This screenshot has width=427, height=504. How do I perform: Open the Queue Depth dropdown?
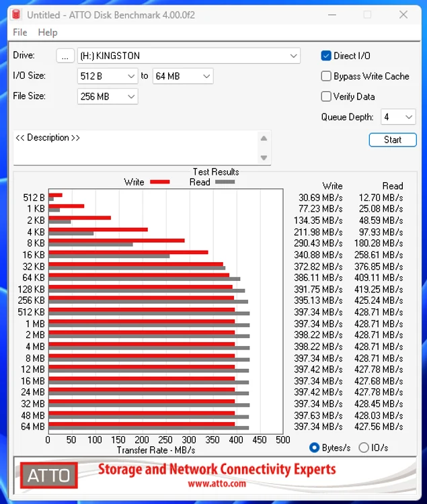tap(398, 117)
